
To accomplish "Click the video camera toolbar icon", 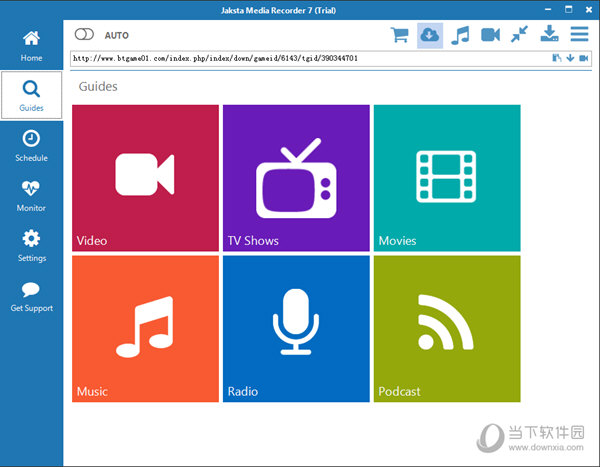I will (x=490, y=35).
